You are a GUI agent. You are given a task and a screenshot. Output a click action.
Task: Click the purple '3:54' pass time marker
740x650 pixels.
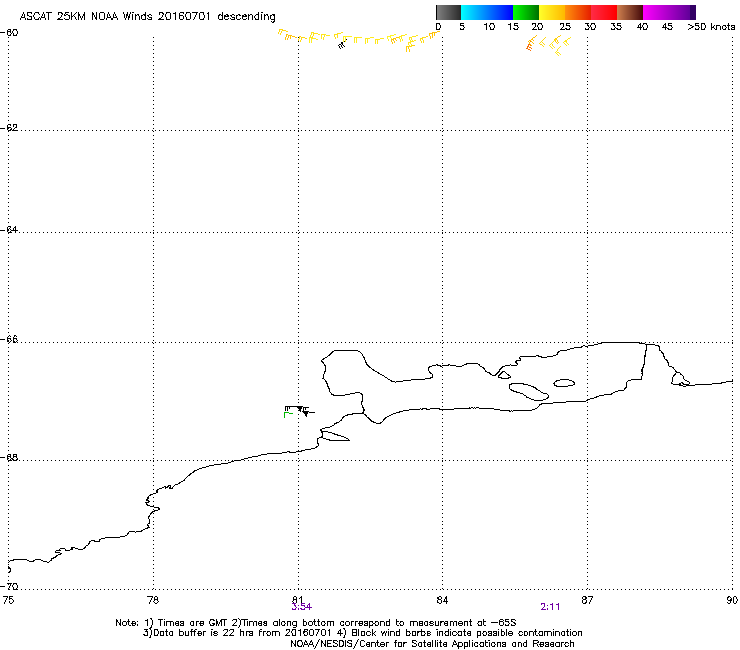(302, 607)
